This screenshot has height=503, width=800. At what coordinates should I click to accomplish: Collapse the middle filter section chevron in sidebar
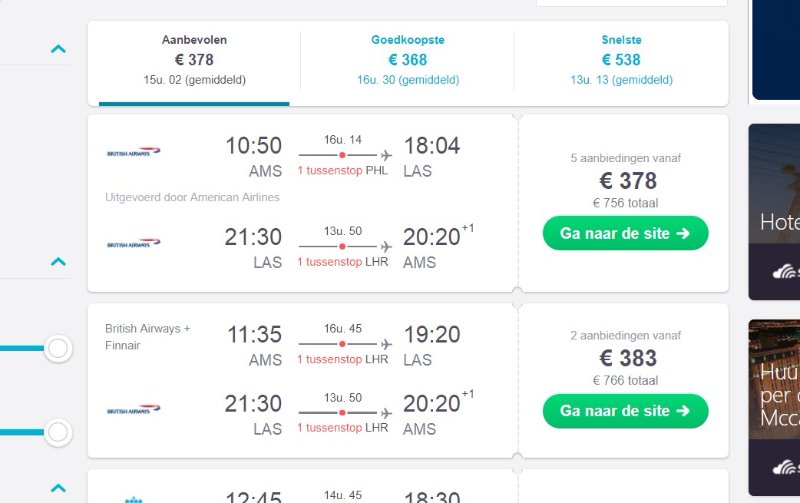(x=58, y=262)
